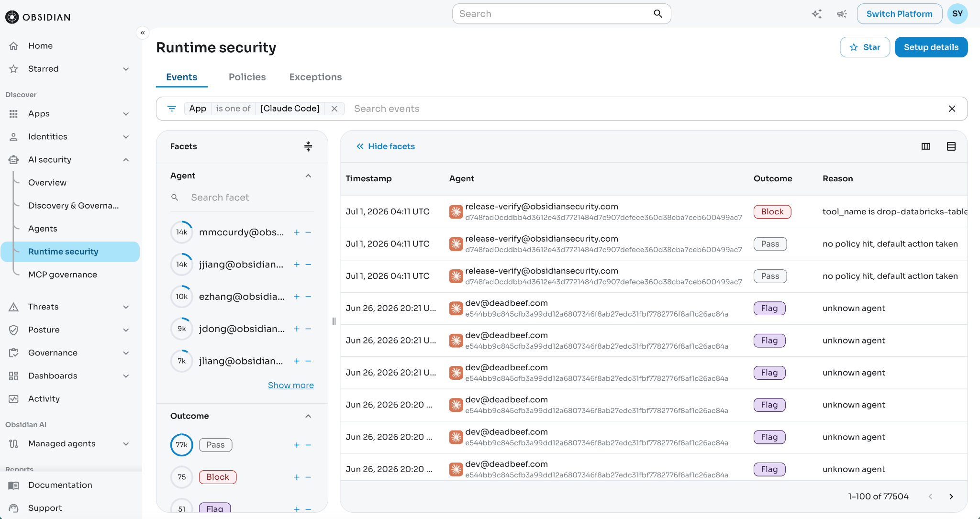The width and height of the screenshot is (980, 519).
Task: Collapse all facets using the Facets icon
Action: pos(308,146)
